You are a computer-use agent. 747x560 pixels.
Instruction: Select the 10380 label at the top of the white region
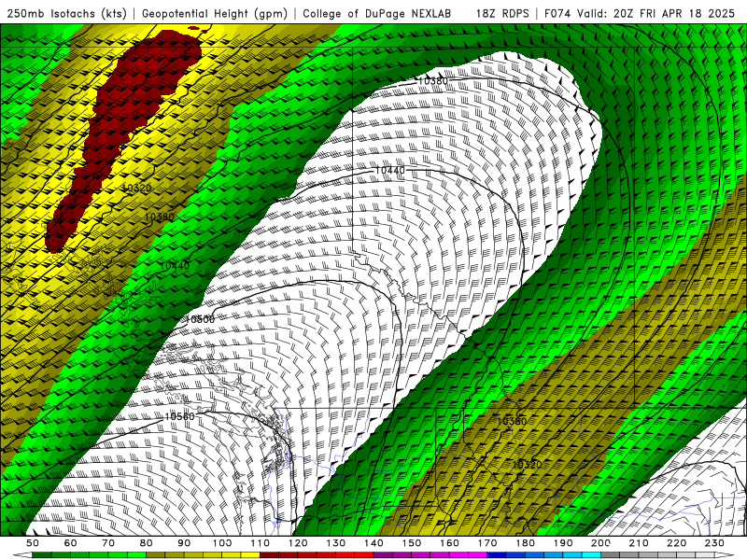(x=433, y=81)
